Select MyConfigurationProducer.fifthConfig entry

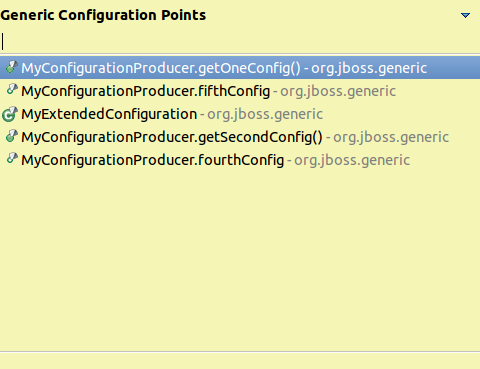point(240,91)
